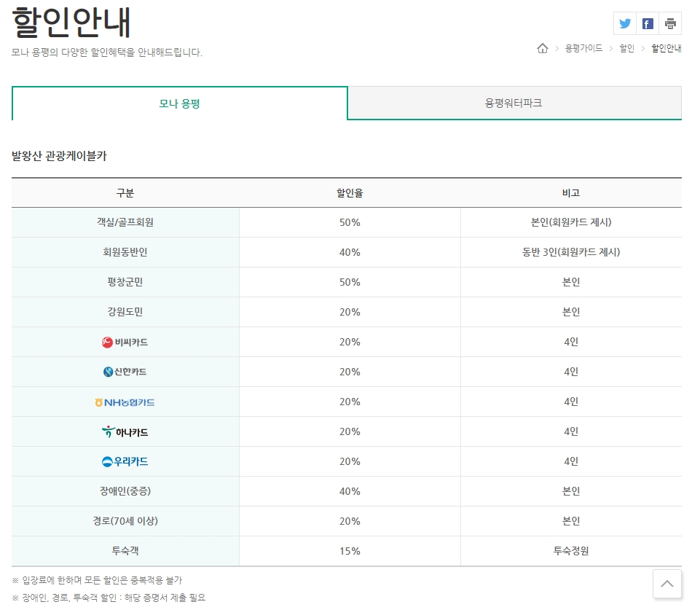
Task: Switch to the 용평워터파크 tab
Action: pos(515,103)
